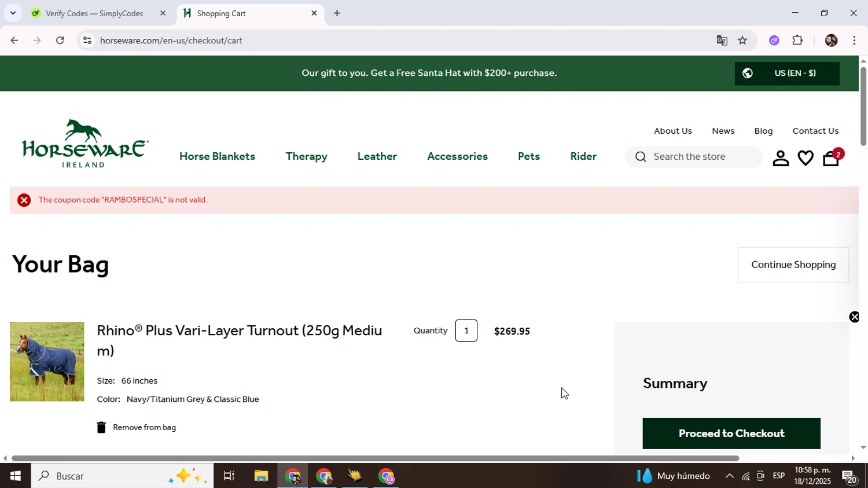Click the Quantity input field

click(466, 331)
